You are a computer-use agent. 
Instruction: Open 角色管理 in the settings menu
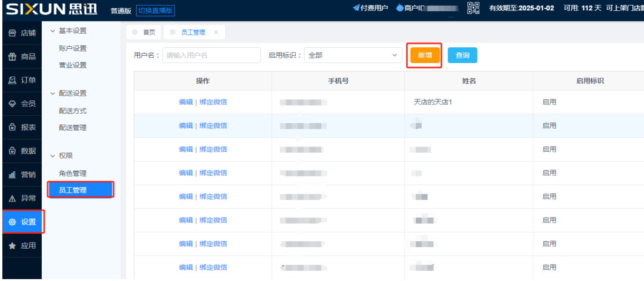click(x=73, y=173)
